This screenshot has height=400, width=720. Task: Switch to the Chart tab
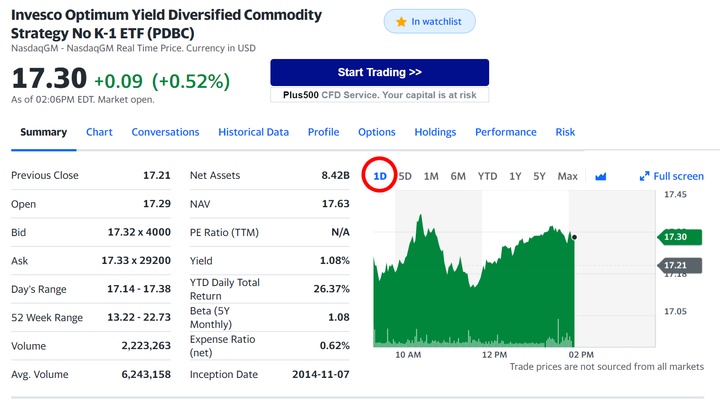(x=99, y=132)
